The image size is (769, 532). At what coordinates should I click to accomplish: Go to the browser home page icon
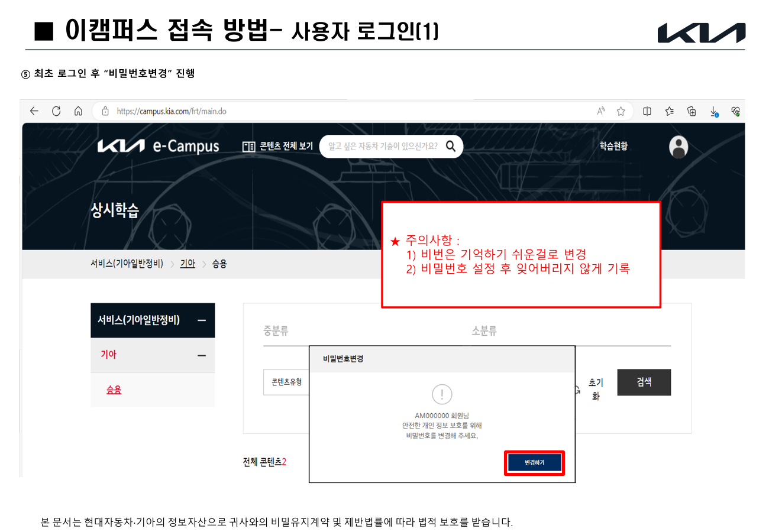pyautogui.click(x=78, y=111)
